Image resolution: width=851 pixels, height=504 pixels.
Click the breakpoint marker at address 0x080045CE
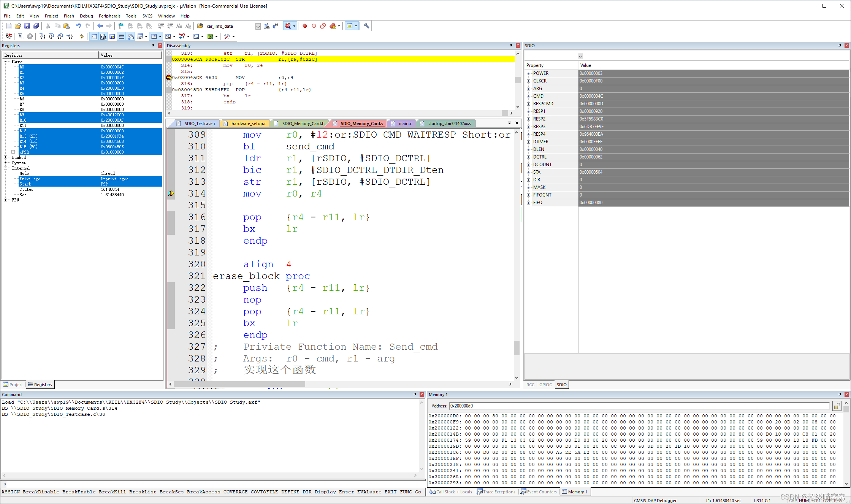[169, 78]
